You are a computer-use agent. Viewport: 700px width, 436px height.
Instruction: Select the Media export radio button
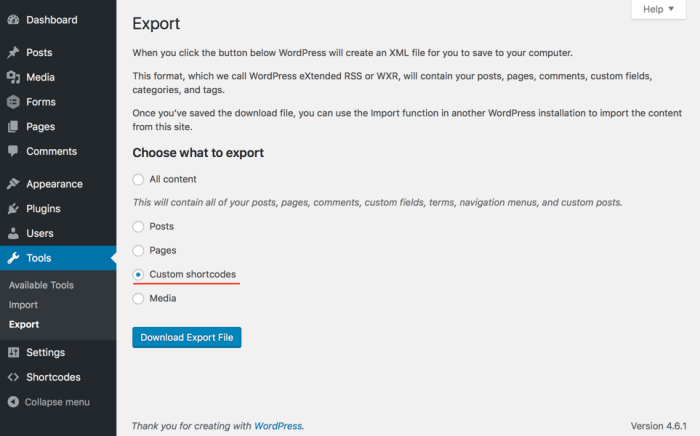138,299
